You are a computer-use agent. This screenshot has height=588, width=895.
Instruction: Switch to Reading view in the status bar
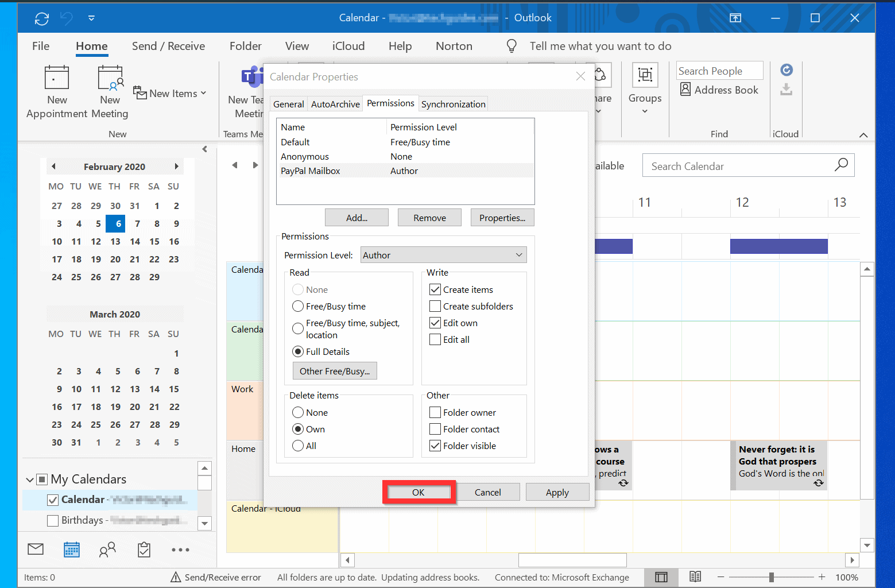pyautogui.click(x=695, y=577)
